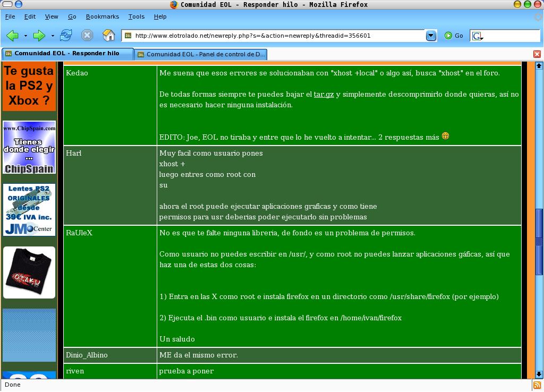Click the scrollbar up arrow
Image resolution: width=544 pixels, height=392 pixels.
pos(539,65)
